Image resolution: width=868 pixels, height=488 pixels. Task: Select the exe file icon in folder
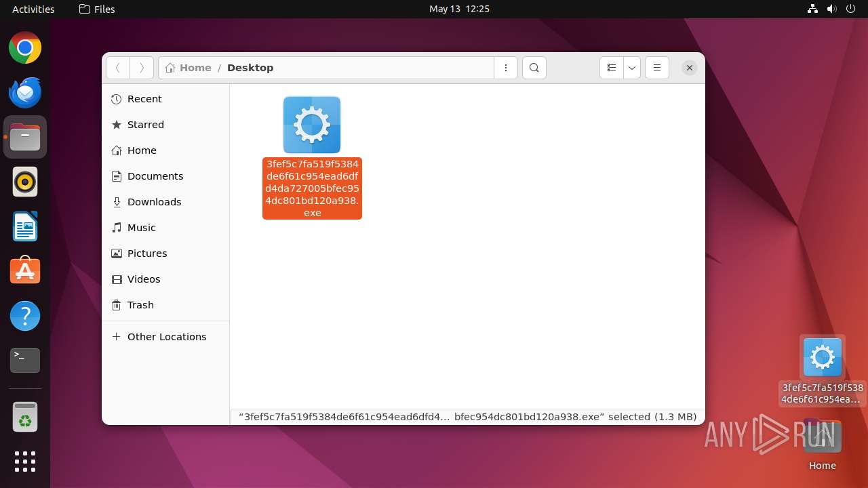(x=312, y=125)
